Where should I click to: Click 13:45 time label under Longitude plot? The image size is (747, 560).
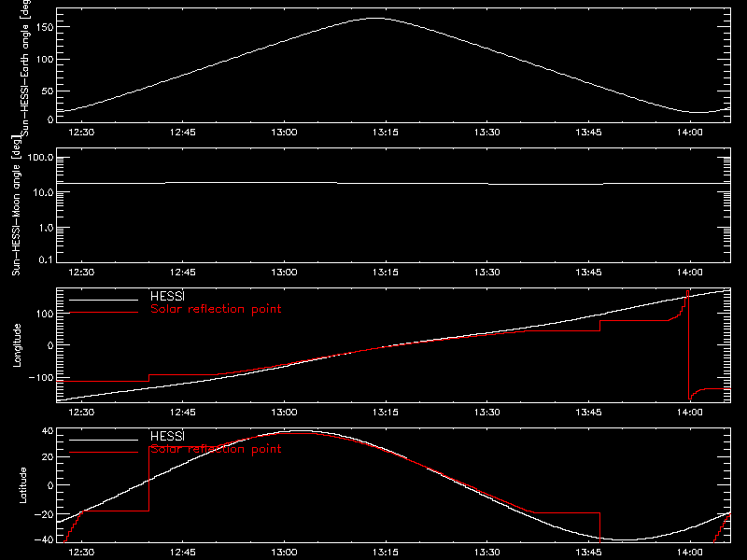tap(588, 412)
